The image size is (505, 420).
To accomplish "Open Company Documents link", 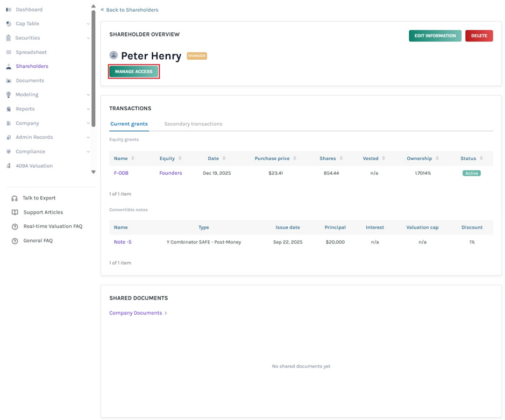I will click(x=136, y=313).
